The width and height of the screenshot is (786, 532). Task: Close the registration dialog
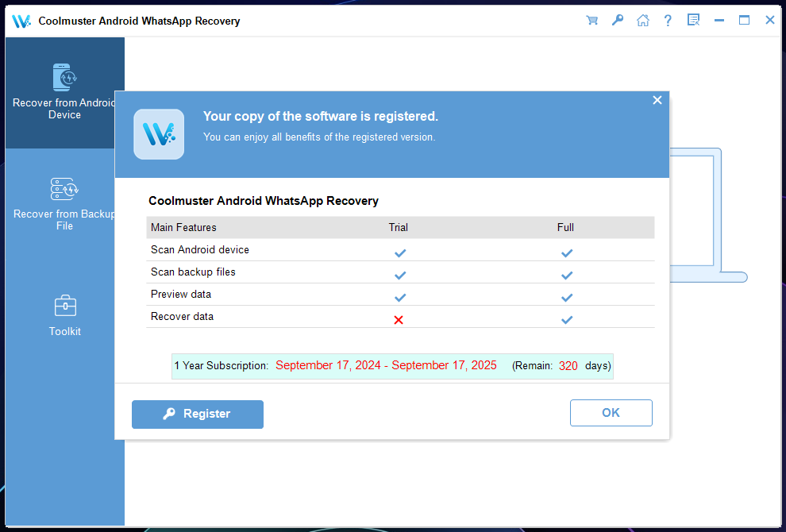tap(657, 100)
